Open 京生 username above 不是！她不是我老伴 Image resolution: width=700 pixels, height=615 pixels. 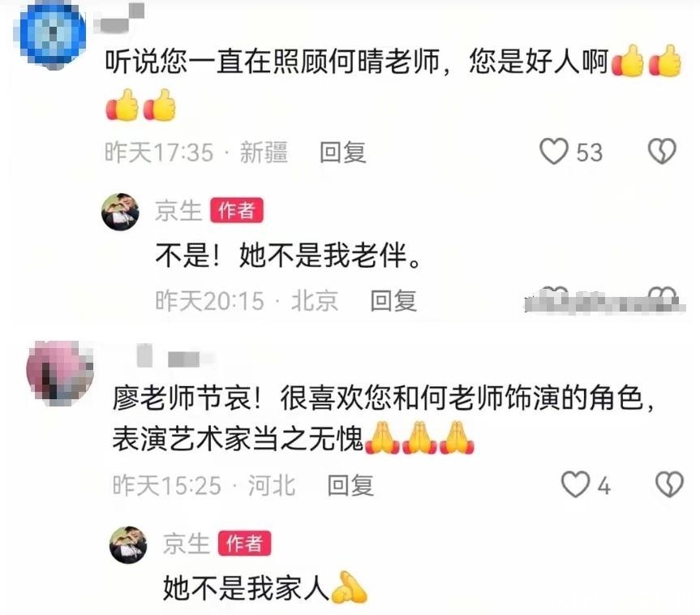coord(178,210)
